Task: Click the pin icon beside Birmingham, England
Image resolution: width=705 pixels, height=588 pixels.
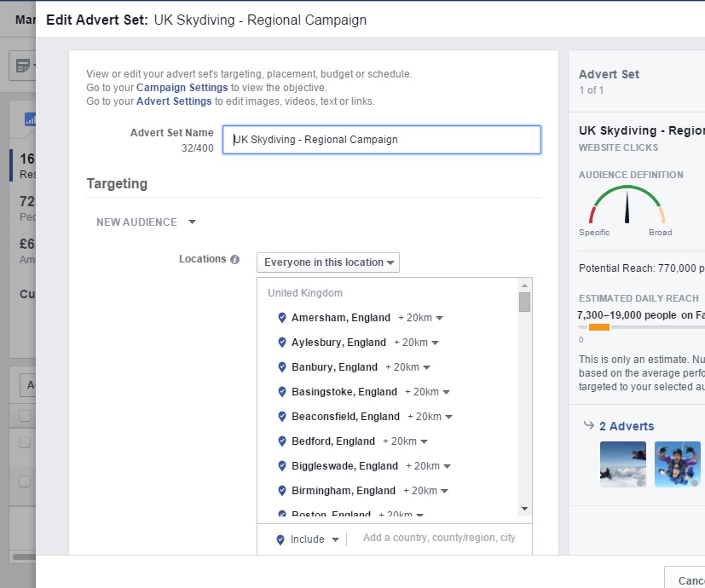Action: pos(283,490)
